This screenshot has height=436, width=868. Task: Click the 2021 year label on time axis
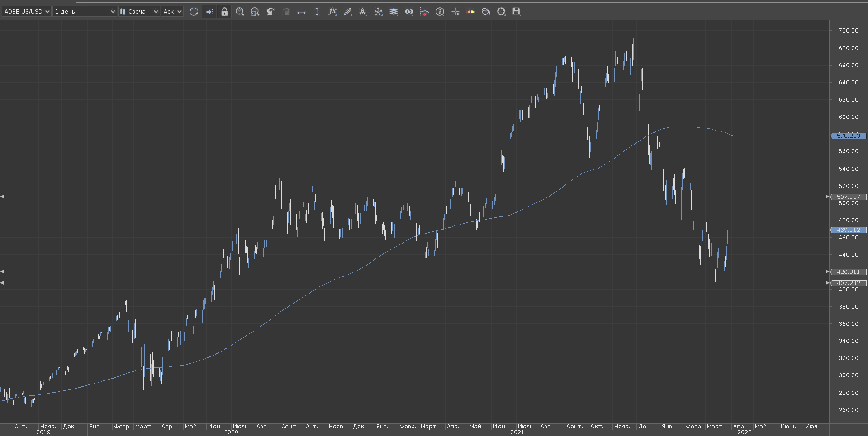point(517,432)
